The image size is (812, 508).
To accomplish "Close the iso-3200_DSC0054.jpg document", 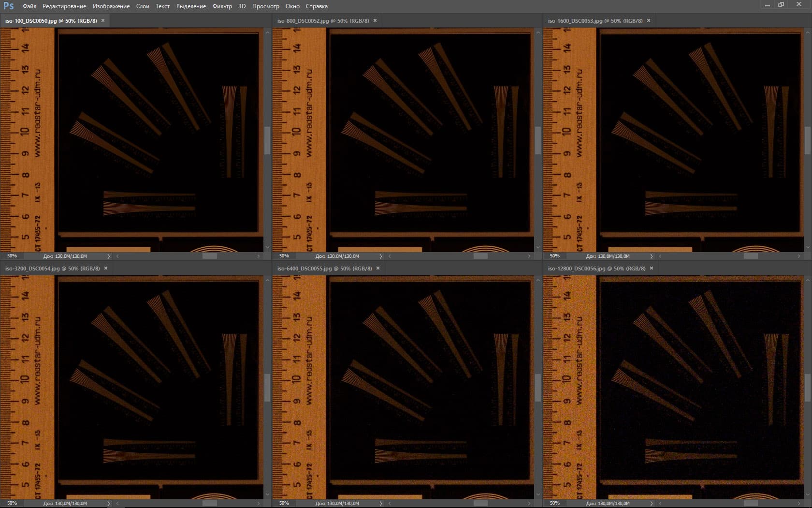I will tap(106, 268).
